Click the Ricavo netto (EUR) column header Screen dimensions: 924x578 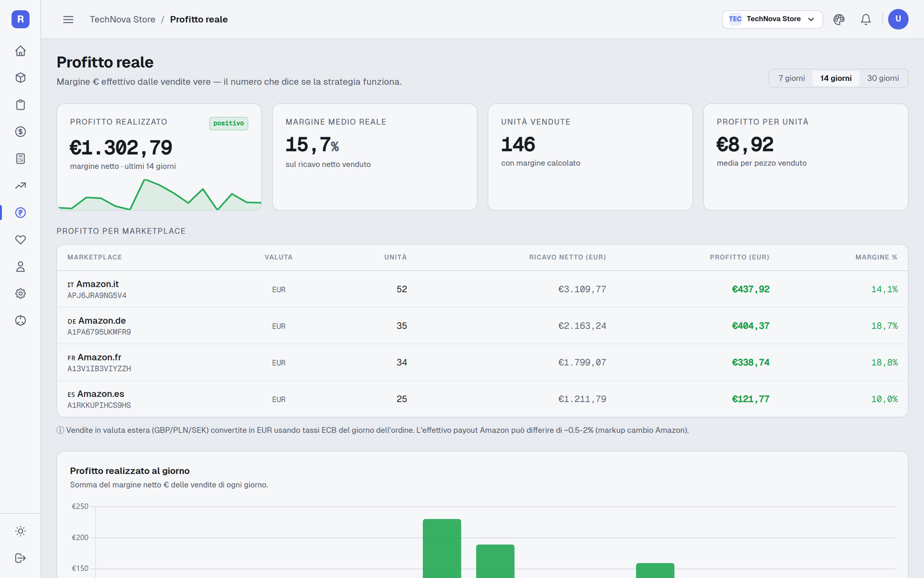(x=567, y=257)
